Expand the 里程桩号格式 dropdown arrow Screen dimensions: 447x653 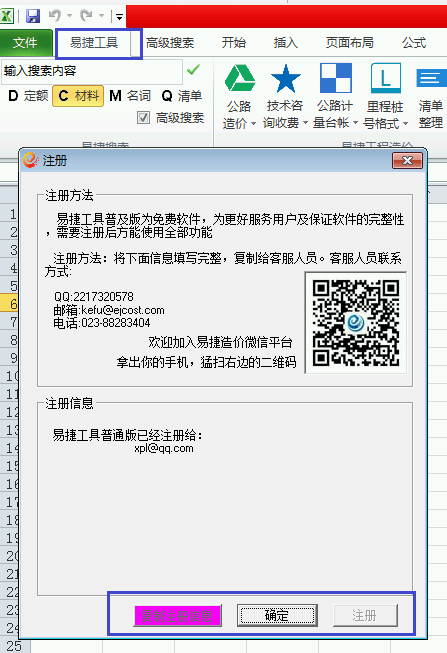(x=405, y=124)
